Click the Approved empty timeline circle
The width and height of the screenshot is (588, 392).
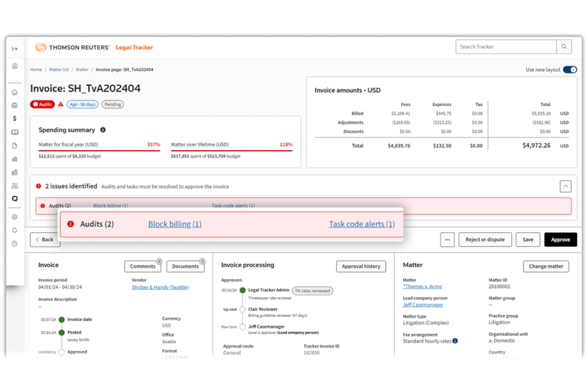(62, 352)
